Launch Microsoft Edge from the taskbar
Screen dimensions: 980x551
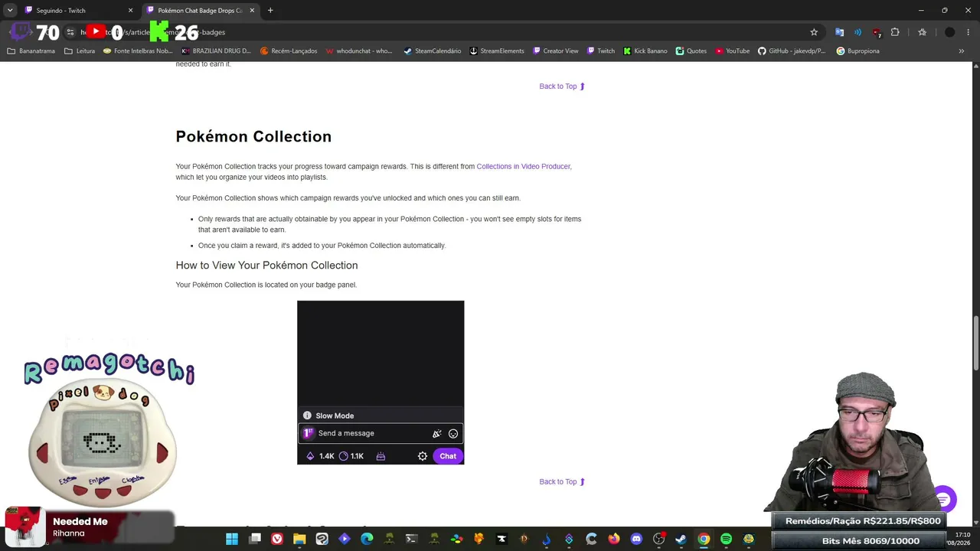tap(367, 539)
